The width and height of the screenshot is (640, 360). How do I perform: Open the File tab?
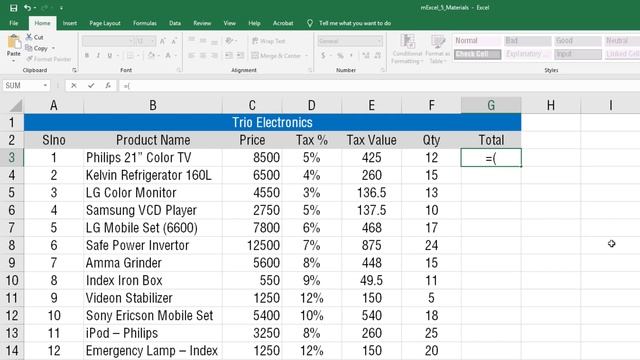pyautogui.click(x=13, y=23)
